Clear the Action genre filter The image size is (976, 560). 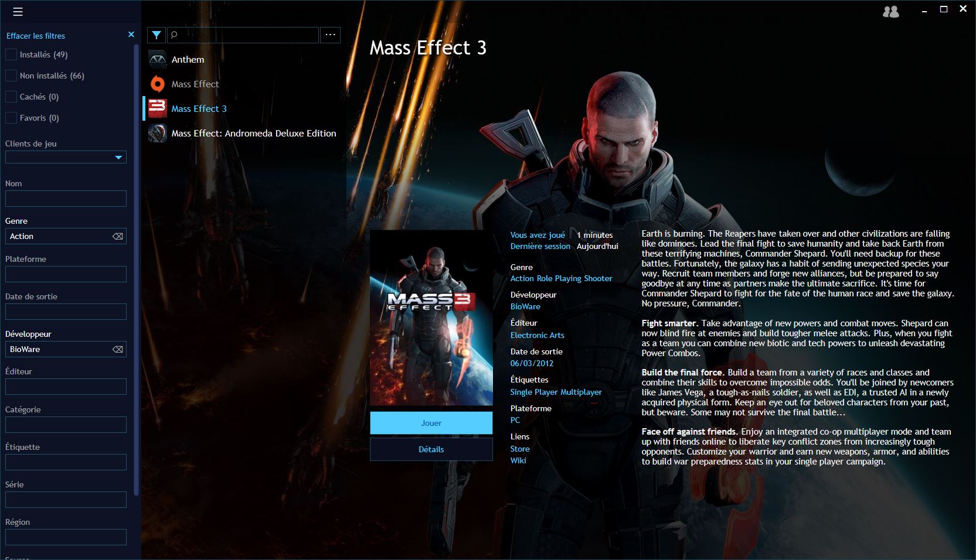coord(118,237)
